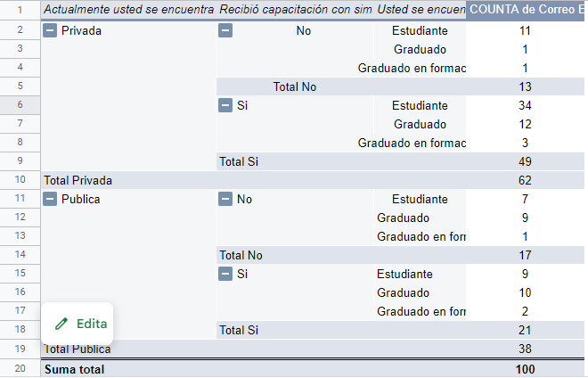This screenshot has height=378, width=588.
Task: Select row 10 header number
Action: click(x=20, y=180)
